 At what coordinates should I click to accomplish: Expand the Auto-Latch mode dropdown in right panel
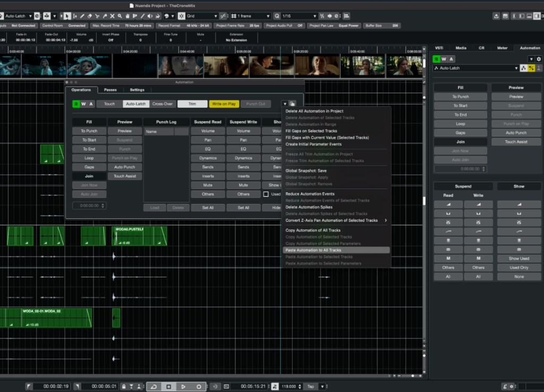click(516, 68)
